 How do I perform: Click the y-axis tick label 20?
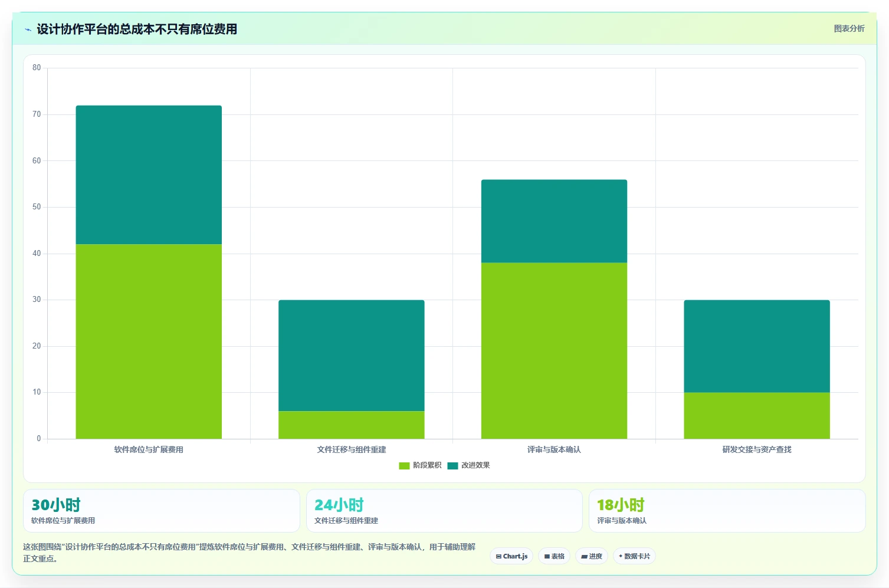tap(37, 346)
